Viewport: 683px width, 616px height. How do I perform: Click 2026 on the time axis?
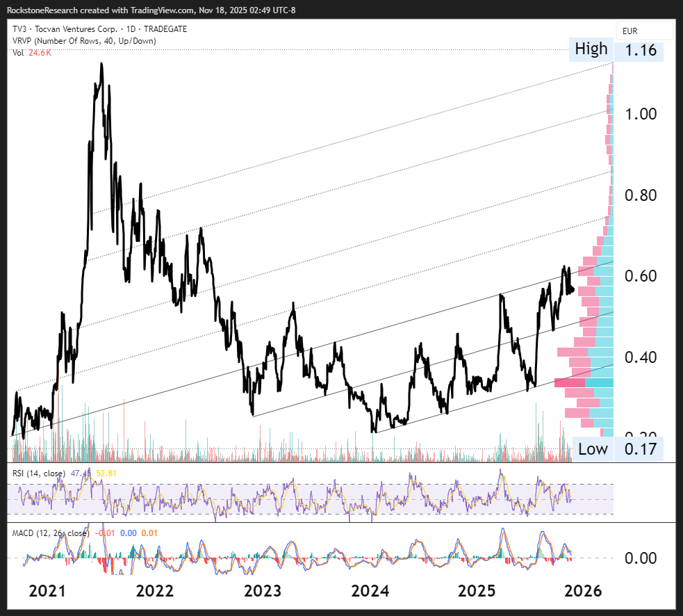click(582, 591)
